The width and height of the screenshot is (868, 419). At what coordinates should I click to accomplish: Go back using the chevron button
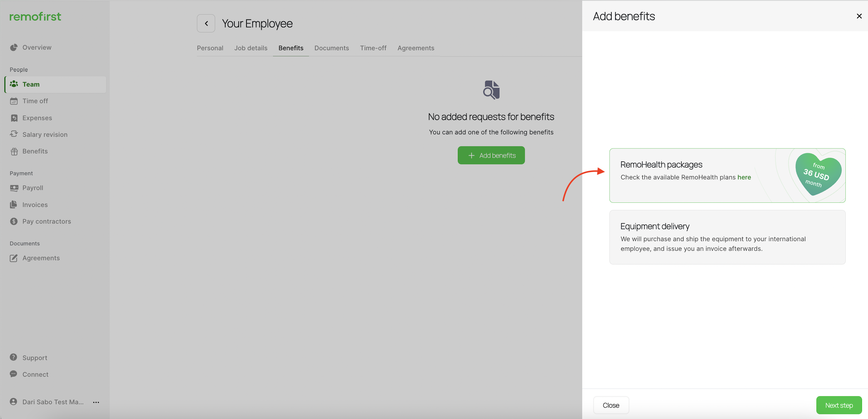click(206, 23)
